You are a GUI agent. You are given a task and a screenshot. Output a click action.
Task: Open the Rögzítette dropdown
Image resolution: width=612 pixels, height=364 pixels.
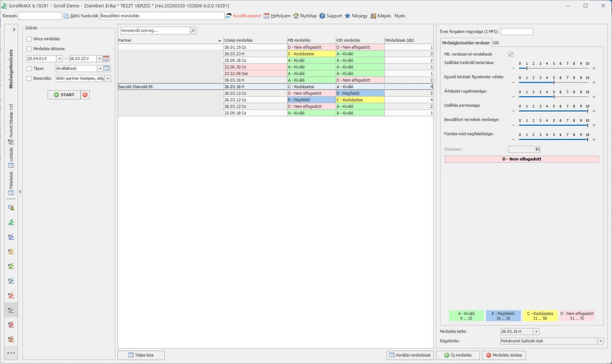(601, 341)
